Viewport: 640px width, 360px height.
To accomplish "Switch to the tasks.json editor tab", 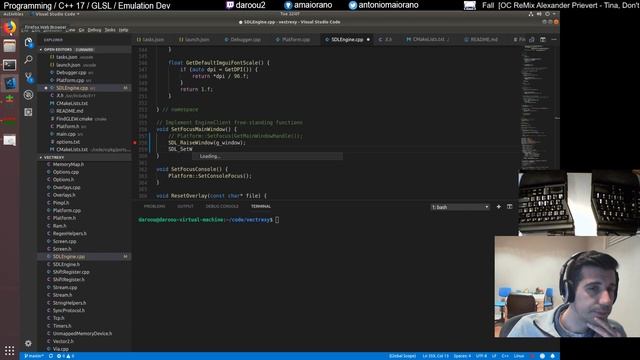I will pyautogui.click(x=151, y=40).
